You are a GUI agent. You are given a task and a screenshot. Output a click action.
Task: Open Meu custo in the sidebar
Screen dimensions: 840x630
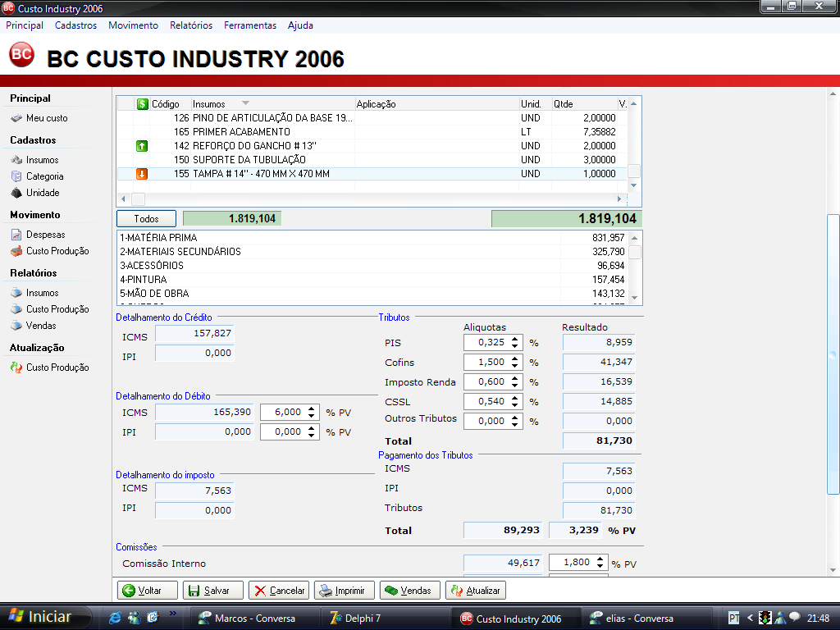click(47, 118)
